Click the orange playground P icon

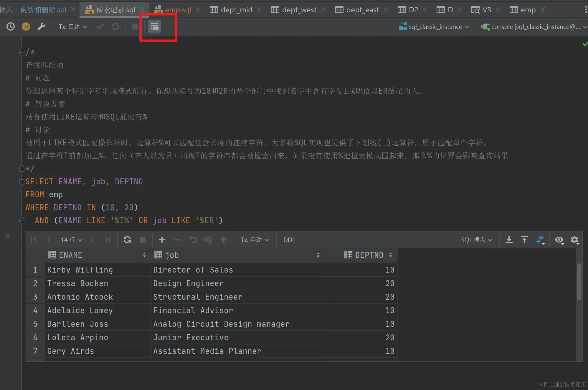click(26, 27)
